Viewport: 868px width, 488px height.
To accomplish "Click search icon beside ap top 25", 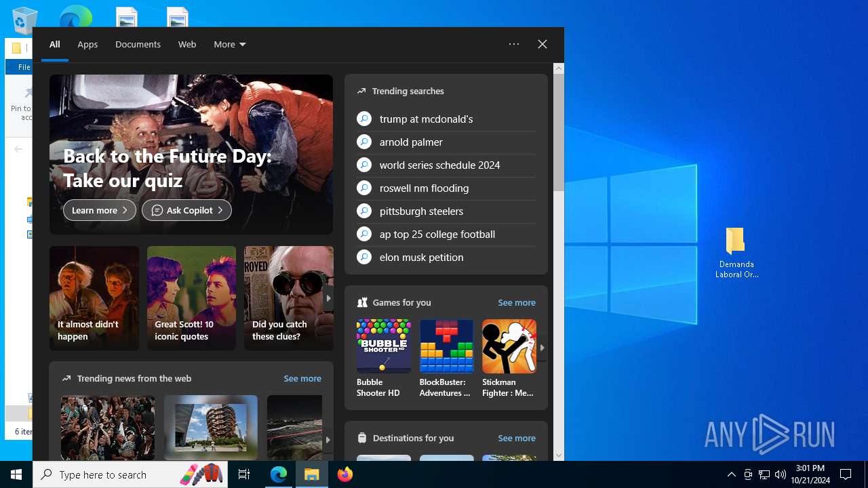I will [x=364, y=234].
